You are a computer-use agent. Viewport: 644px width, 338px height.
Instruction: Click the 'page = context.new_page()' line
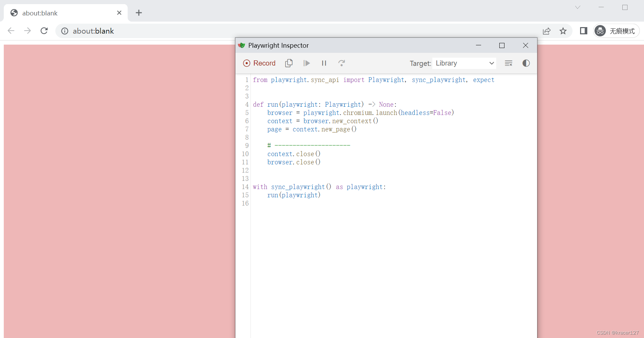(x=312, y=129)
